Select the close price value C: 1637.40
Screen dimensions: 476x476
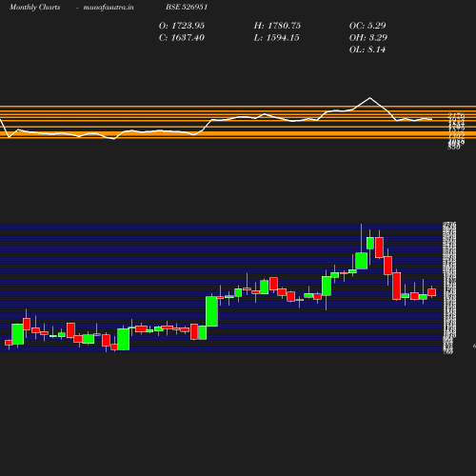182,38
